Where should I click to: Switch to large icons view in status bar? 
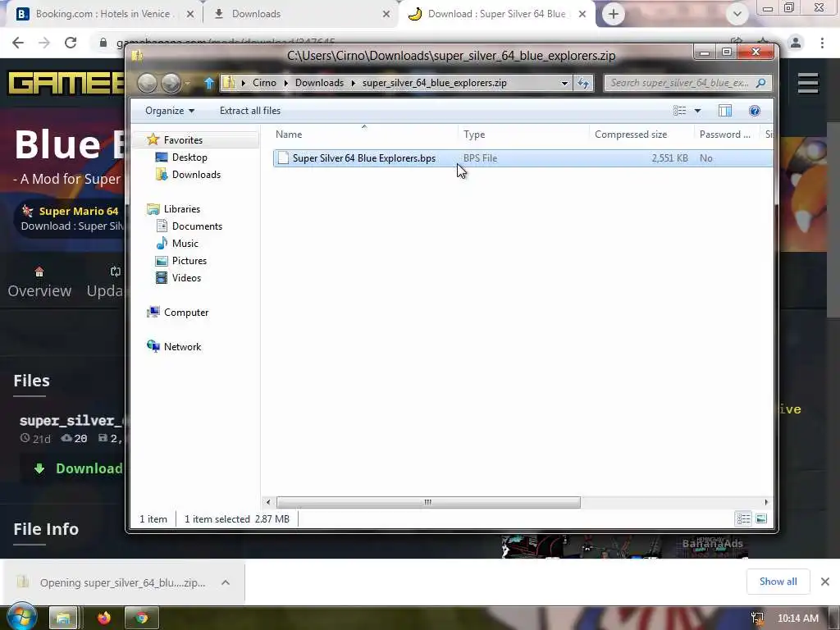click(x=760, y=518)
